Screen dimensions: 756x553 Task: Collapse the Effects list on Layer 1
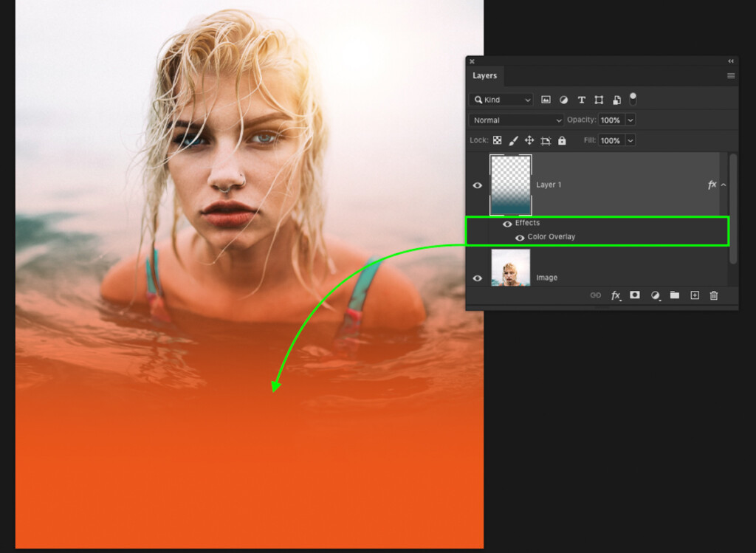coord(722,185)
